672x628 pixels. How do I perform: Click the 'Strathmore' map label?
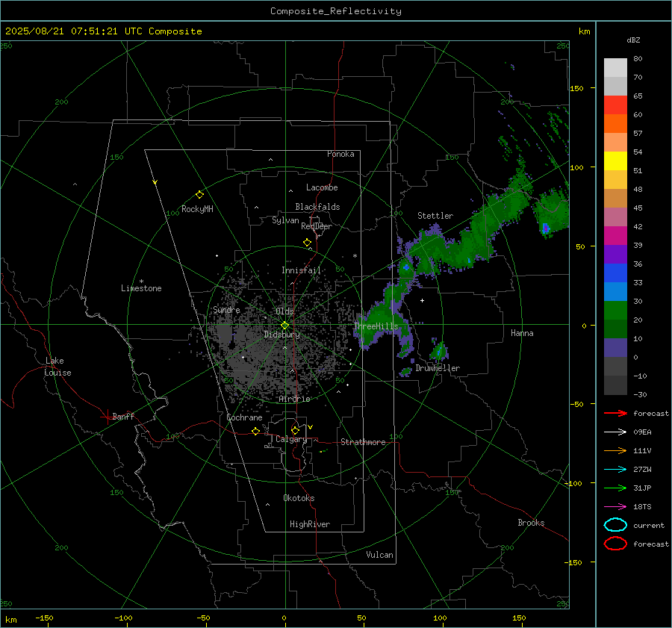pos(363,442)
